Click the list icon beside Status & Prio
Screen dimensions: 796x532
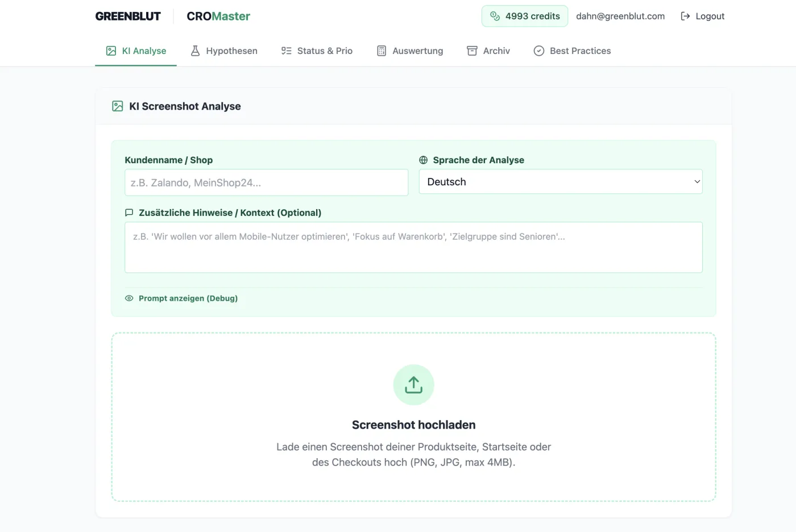286,51
